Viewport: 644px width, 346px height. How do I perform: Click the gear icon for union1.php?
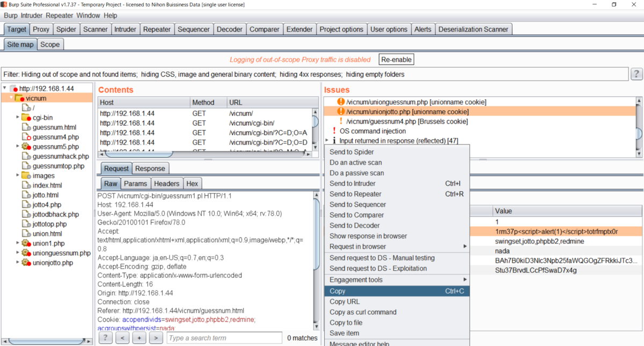[x=26, y=243]
